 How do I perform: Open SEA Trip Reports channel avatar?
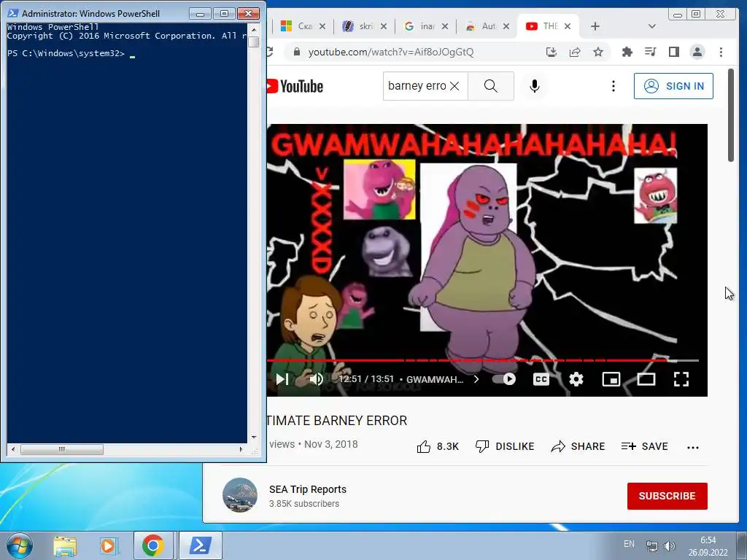point(239,495)
